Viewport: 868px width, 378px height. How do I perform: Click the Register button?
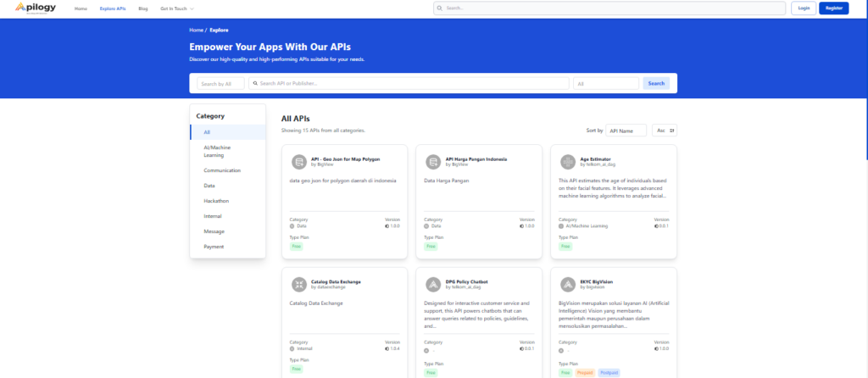[833, 8]
